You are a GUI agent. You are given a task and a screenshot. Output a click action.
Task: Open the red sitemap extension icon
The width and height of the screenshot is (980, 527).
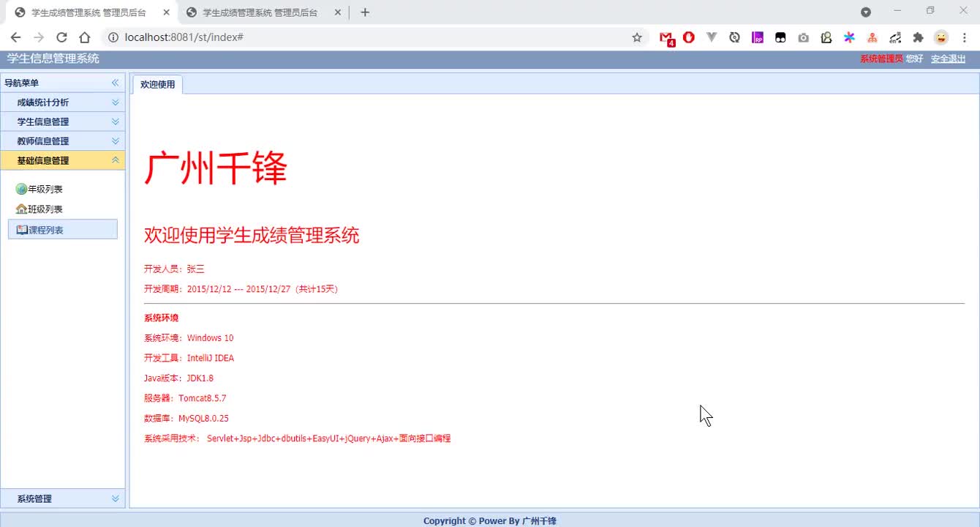coord(872,37)
